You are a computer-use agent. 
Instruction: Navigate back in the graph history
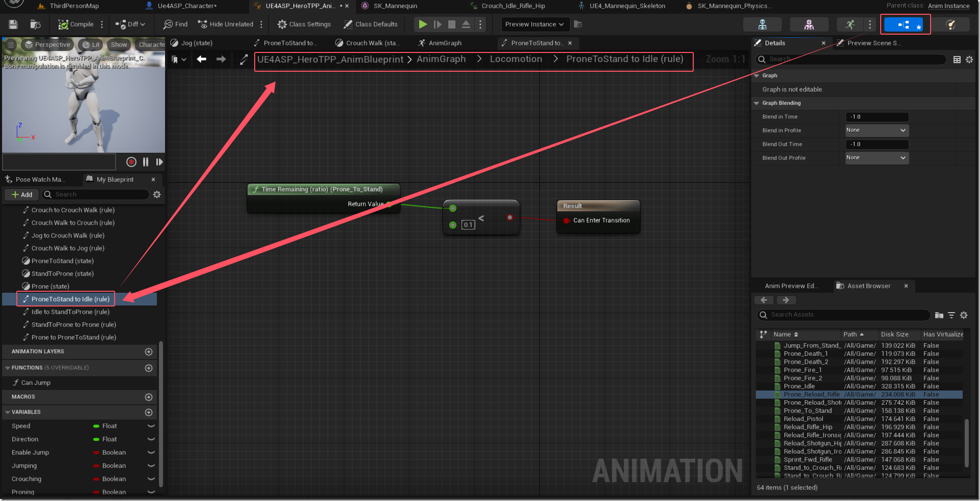[x=202, y=59]
